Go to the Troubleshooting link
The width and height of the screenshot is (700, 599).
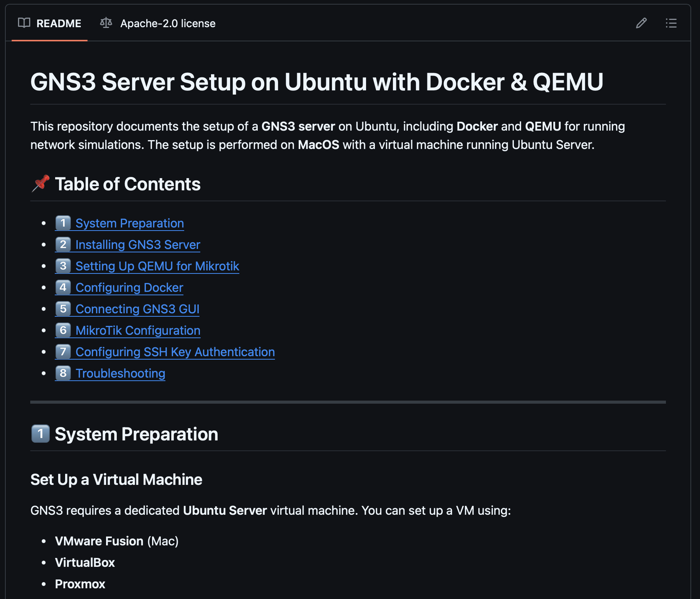pyautogui.click(x=110, y=373)
